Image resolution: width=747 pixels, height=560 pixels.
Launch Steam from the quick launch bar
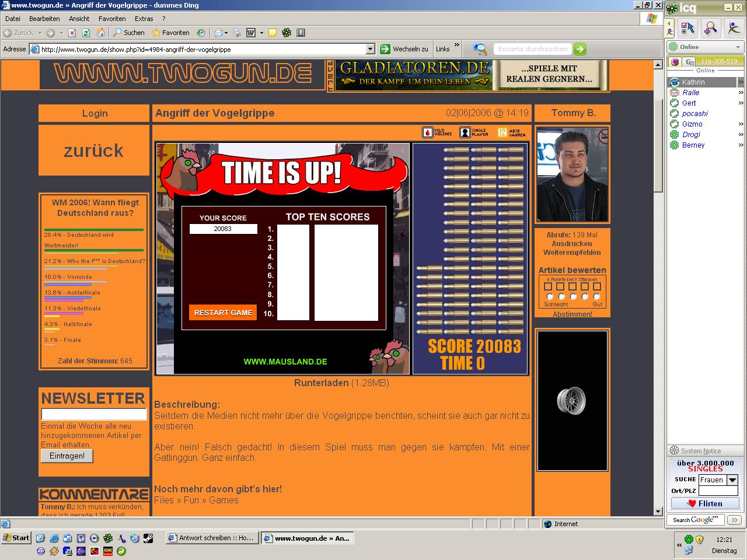click(x=148, y=538)
